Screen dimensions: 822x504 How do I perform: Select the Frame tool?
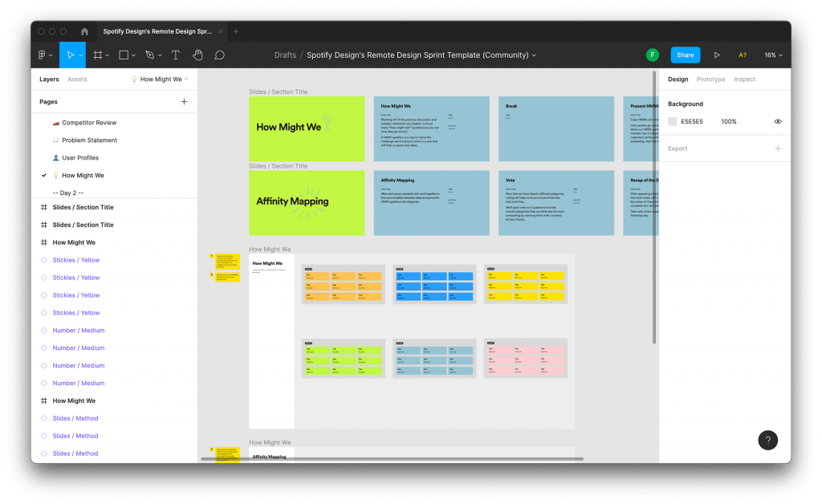point(97,55)
